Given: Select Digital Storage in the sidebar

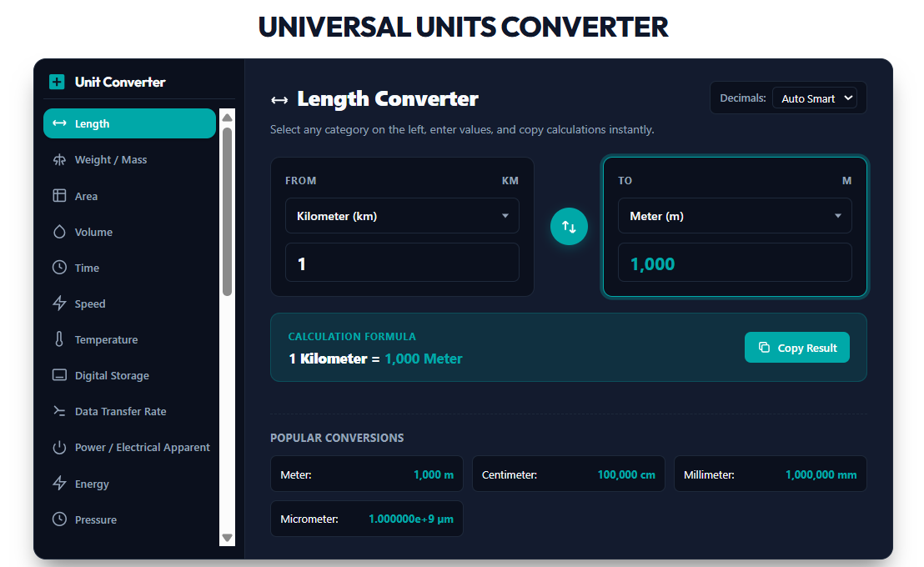Looking at the screenshot, I should [129, 375].
